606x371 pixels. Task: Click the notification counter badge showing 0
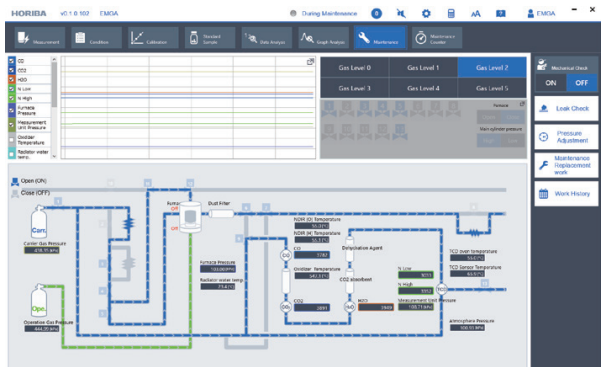coord(376,14)
